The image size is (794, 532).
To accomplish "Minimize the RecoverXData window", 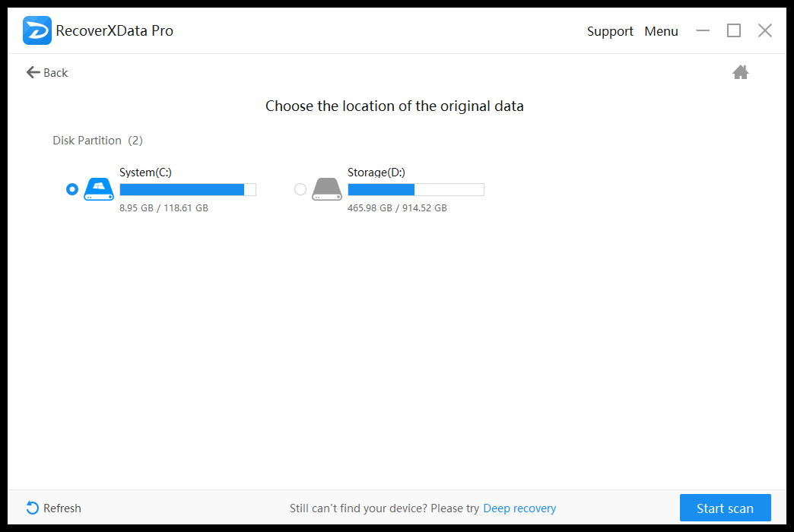I will 703,31.
